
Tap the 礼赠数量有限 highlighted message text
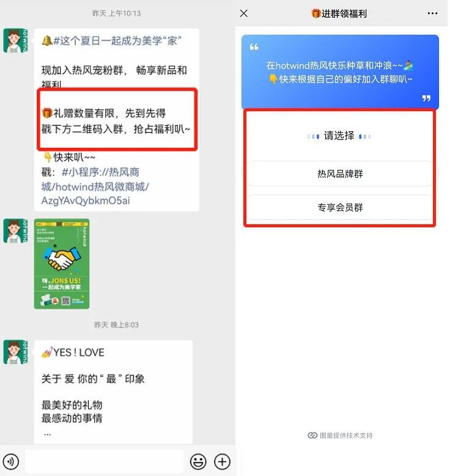coord(116,121)
